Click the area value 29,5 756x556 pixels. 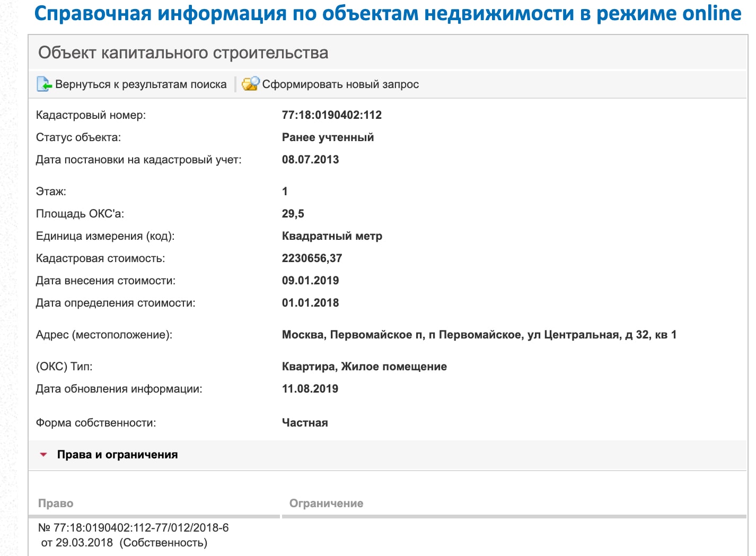click(x=293, y=214)
